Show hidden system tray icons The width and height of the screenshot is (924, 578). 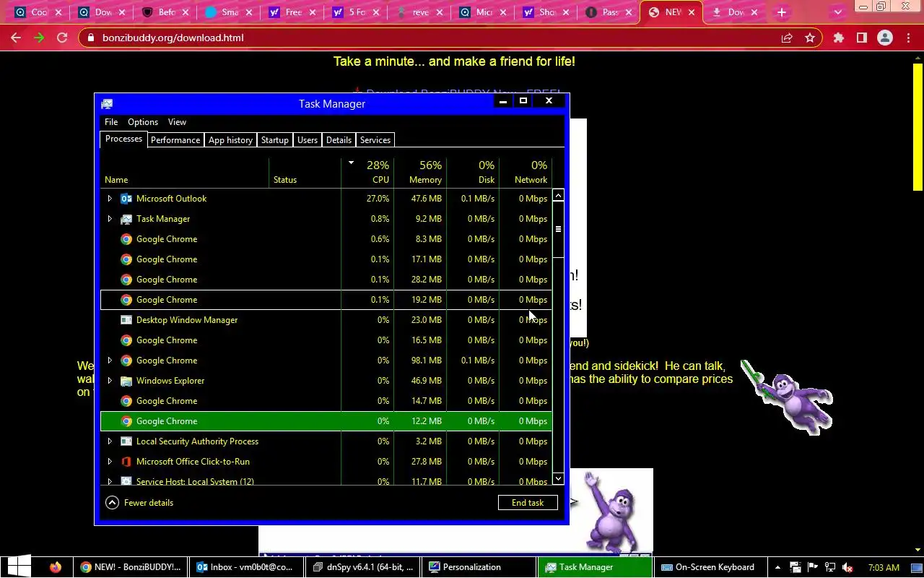779,567
